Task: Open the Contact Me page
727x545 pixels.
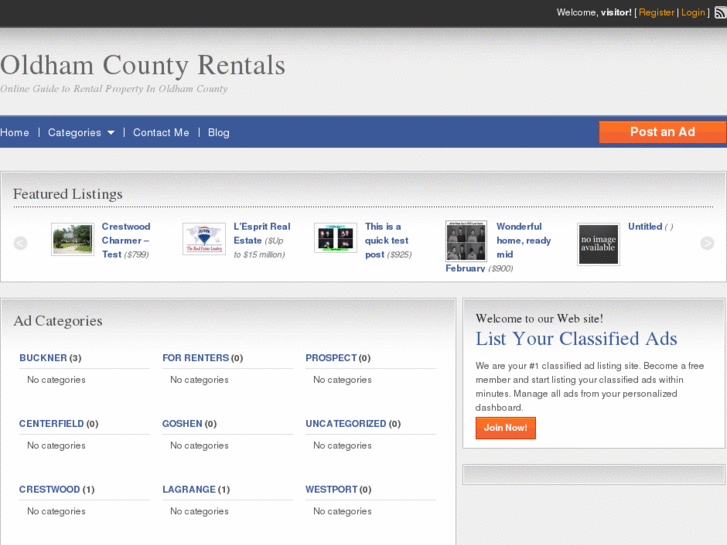Action: 161,133
